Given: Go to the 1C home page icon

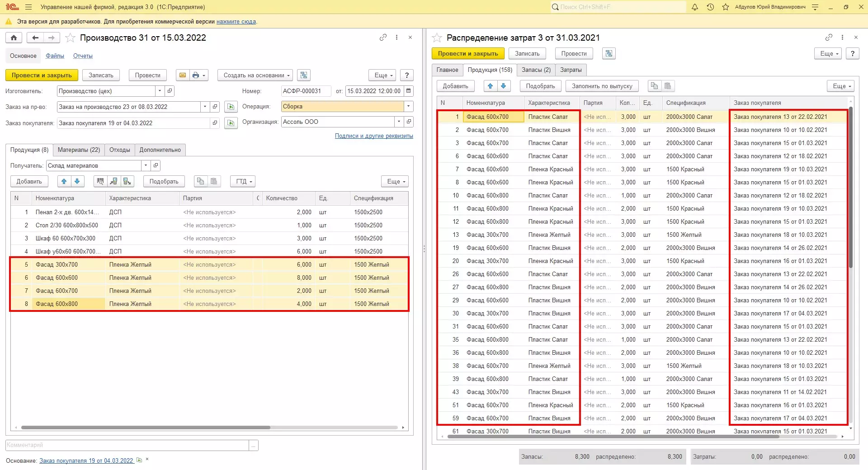Looking at the screenshot, I should point(14,38).
